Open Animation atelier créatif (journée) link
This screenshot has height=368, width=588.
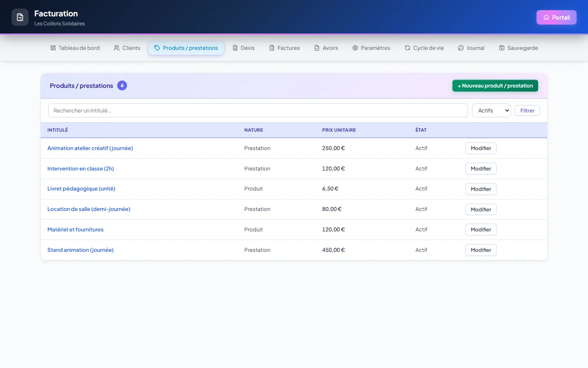90,148
